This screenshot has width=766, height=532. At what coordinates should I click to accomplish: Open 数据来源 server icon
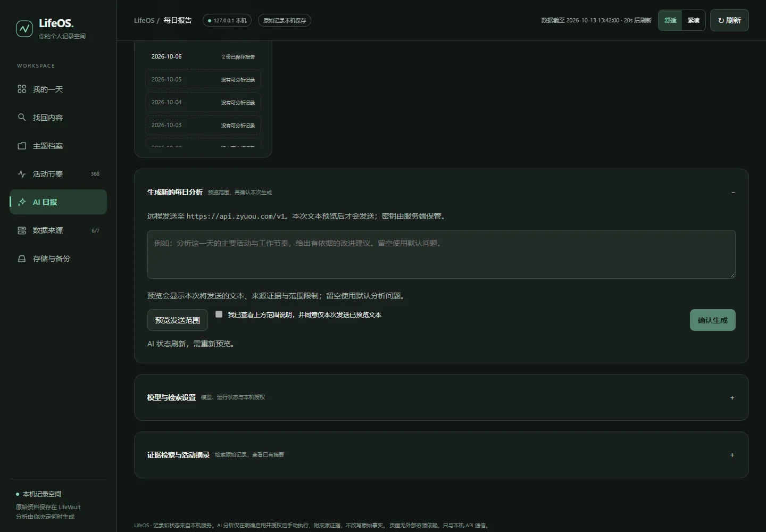(x=22, y=230)
